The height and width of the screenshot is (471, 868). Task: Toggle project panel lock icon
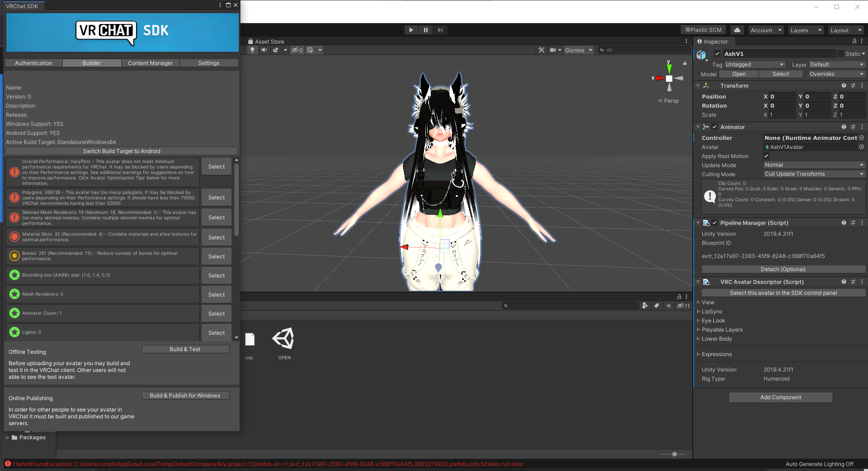point(679,297)
